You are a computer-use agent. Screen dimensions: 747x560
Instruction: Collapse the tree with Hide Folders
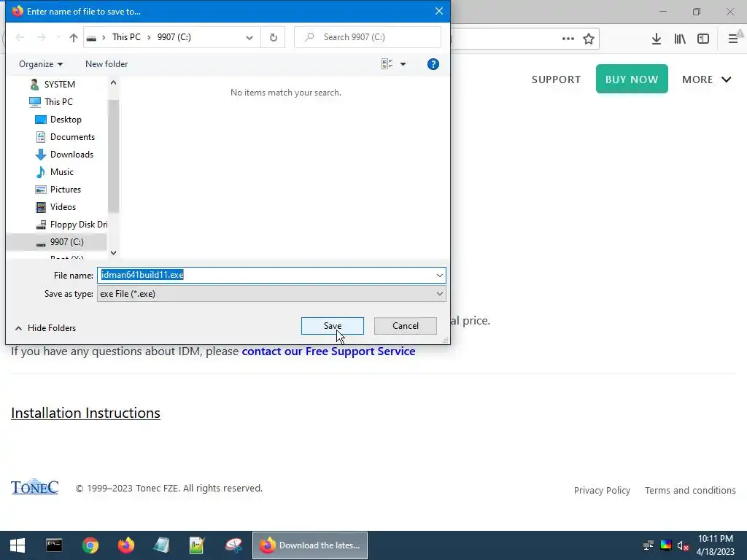(46, 328)
